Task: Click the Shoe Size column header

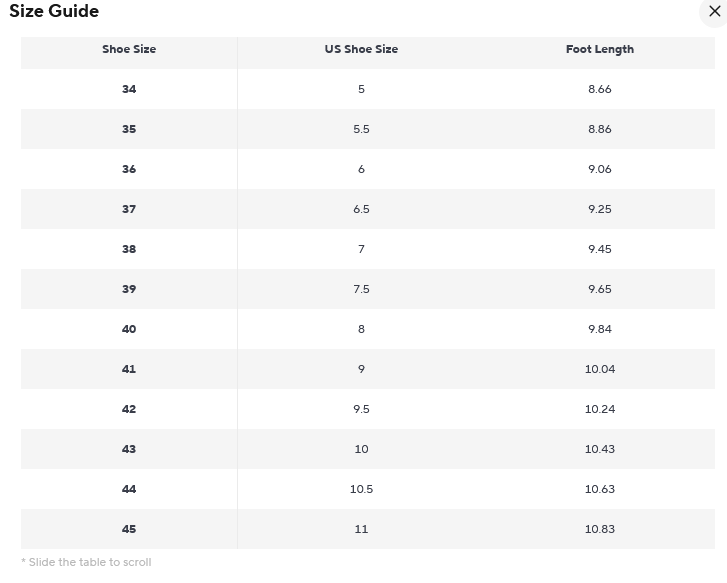Action: pos(129,49)
